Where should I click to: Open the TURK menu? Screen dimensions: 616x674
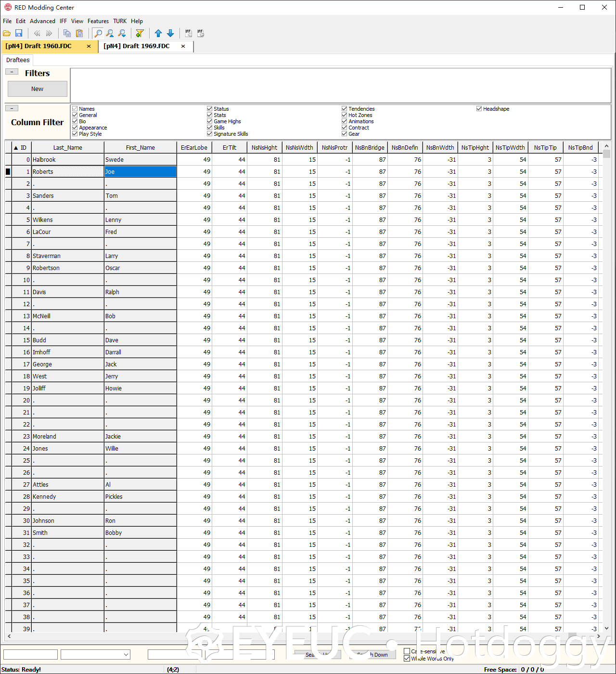(x=120, y=21)
